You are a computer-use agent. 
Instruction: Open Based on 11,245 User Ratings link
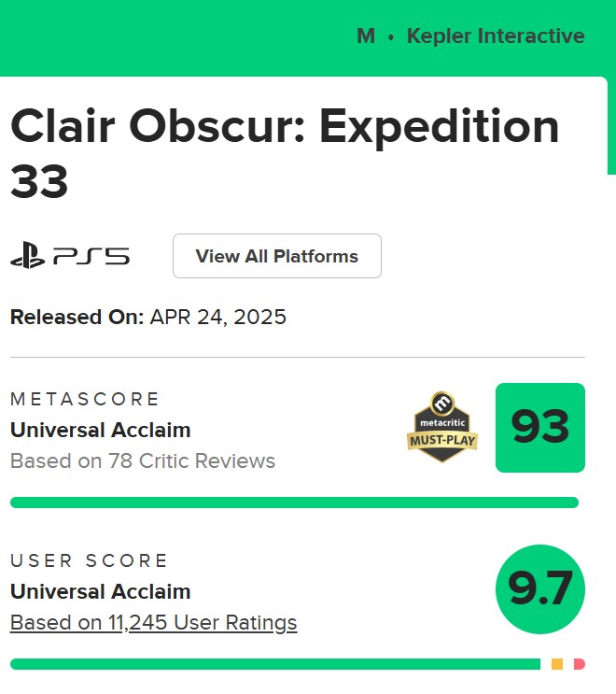[153, 622]
